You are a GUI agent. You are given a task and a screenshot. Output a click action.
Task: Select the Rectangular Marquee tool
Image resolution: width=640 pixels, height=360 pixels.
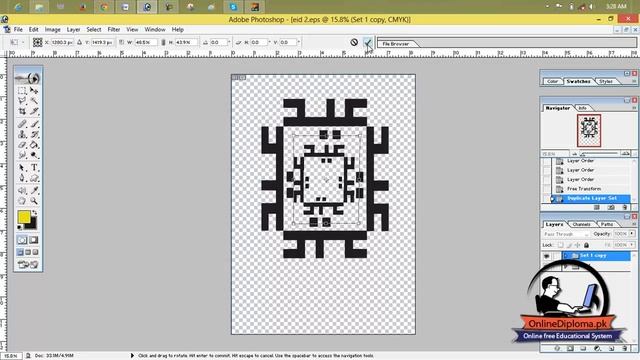pos(22,90)
